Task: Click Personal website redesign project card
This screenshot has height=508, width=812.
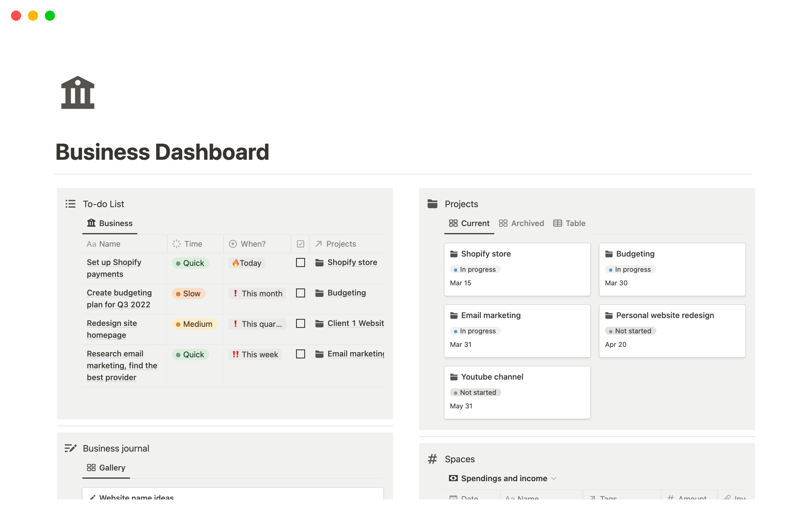Action: click(672, 329)
